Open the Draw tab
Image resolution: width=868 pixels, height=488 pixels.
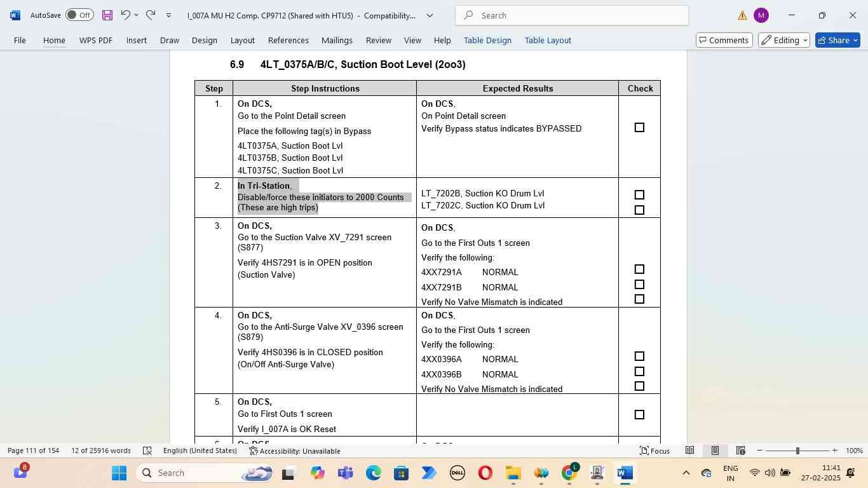[x=170, y=40]
